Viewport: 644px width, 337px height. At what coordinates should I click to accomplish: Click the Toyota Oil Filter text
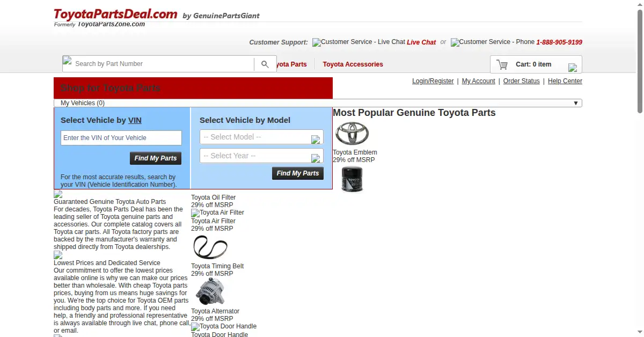(x=214, y=197)
